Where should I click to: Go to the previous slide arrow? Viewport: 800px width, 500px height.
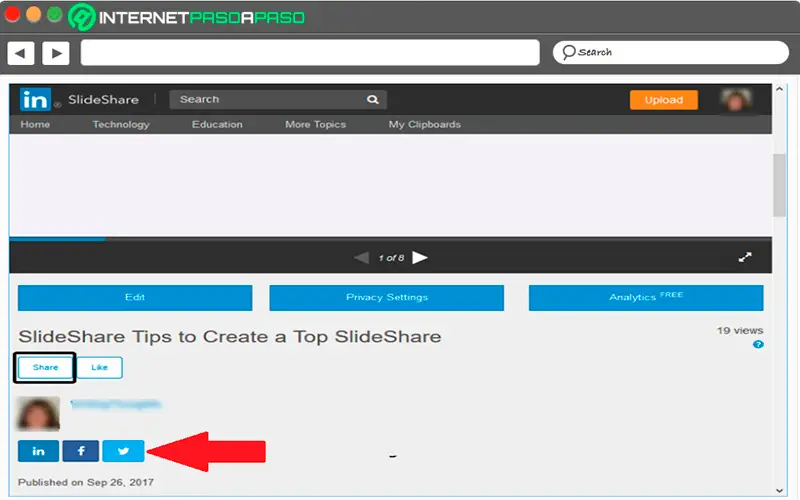coord(362,258)
